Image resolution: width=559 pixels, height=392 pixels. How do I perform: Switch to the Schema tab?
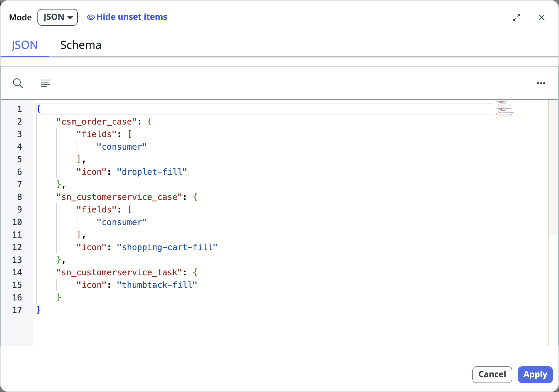81,45
